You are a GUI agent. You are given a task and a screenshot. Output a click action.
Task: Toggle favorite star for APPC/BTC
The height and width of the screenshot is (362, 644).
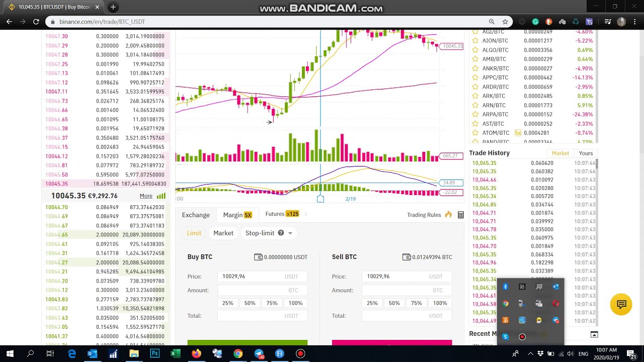[x=475, y=77]
